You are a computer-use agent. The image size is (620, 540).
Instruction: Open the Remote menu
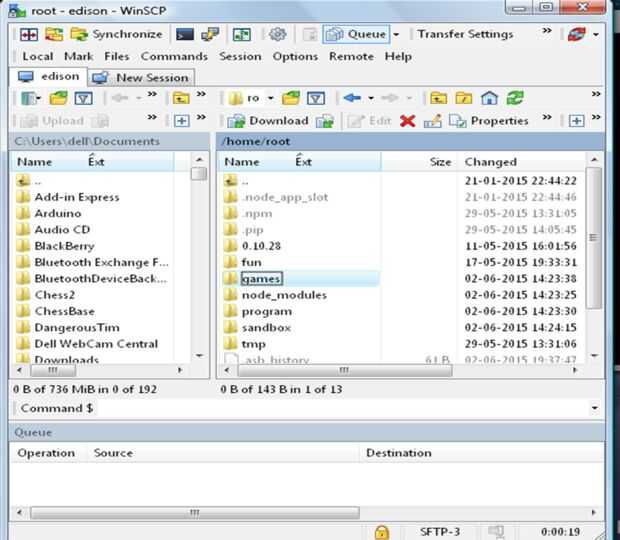click(x=351, y=57)
